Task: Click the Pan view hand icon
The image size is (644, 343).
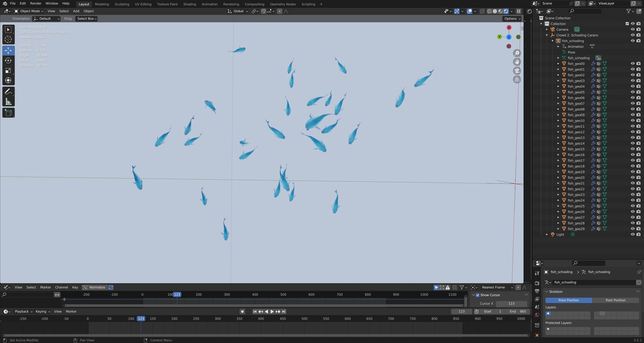Action: pos(517,62)
